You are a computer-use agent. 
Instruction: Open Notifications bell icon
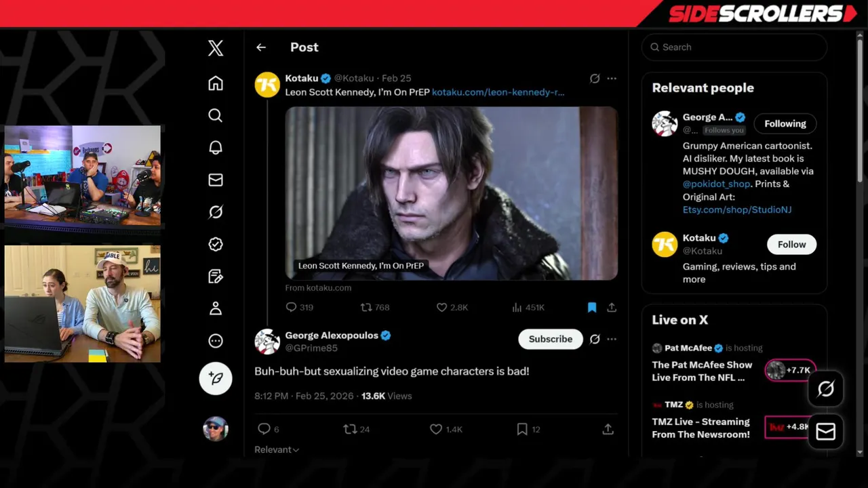click(216, 148)
